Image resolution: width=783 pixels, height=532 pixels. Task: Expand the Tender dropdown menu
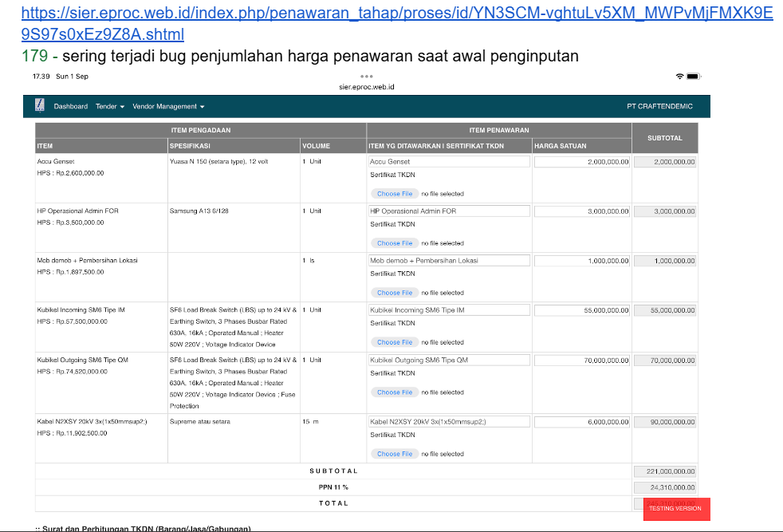coord(110,106)
